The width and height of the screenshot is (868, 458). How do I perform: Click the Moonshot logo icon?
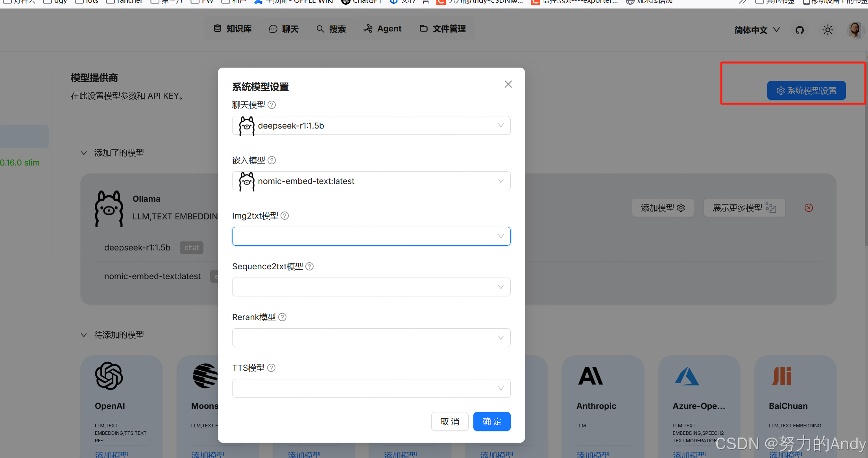tap(205, 376)
